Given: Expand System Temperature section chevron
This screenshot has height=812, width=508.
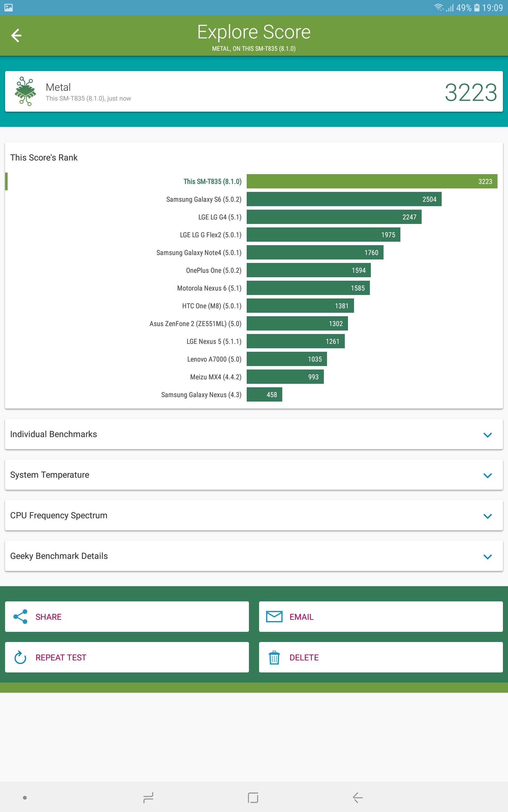Looking at the screenshot, I should coord(487,475).
